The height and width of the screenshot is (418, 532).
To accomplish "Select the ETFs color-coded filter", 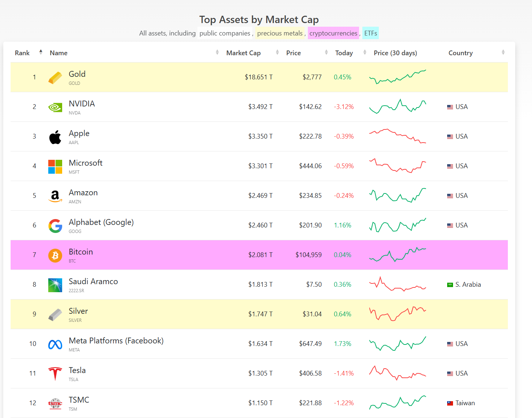I will coord(370,33).
